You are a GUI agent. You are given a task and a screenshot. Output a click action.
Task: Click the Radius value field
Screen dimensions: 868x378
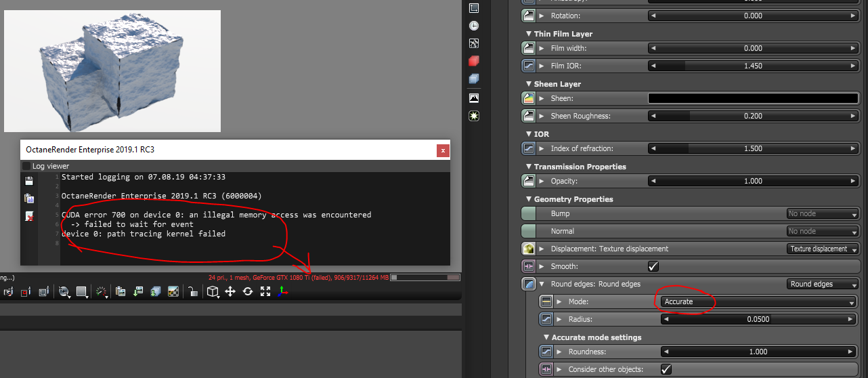coord(758,319)
